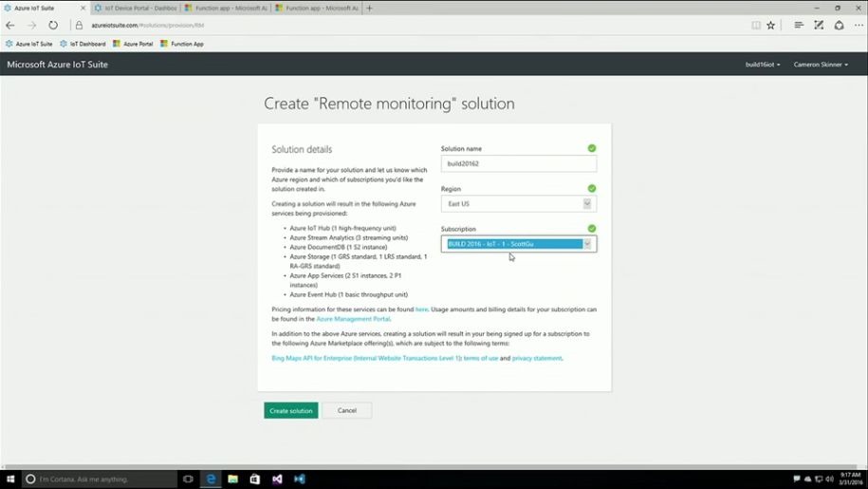Click Cortana search box

coord(100,480)
